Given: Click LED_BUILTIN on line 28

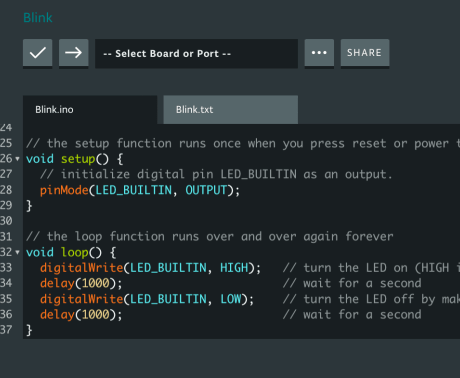Looking at the screenshot, I should 133,190.
